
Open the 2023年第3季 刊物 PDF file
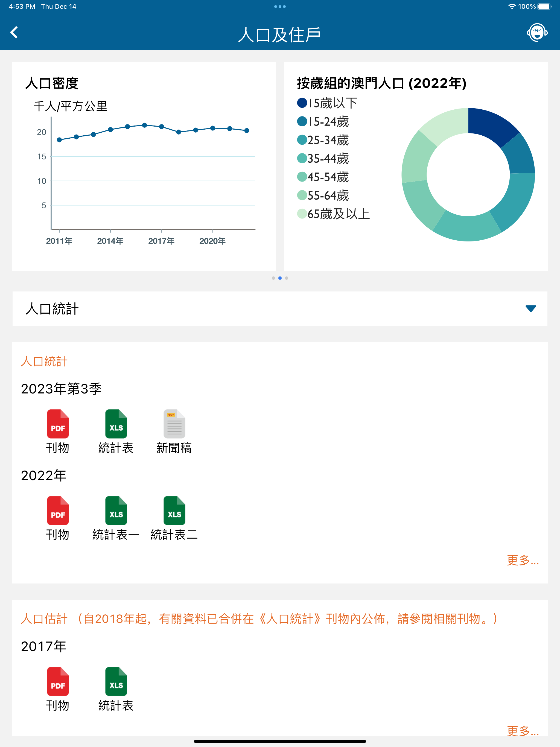58,432
